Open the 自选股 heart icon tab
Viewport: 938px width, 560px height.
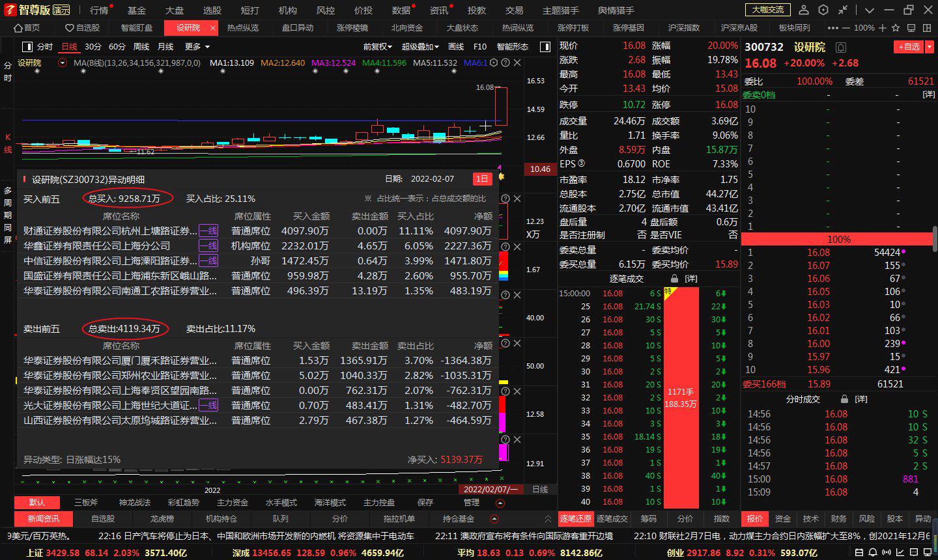click(x=83, y=28)
